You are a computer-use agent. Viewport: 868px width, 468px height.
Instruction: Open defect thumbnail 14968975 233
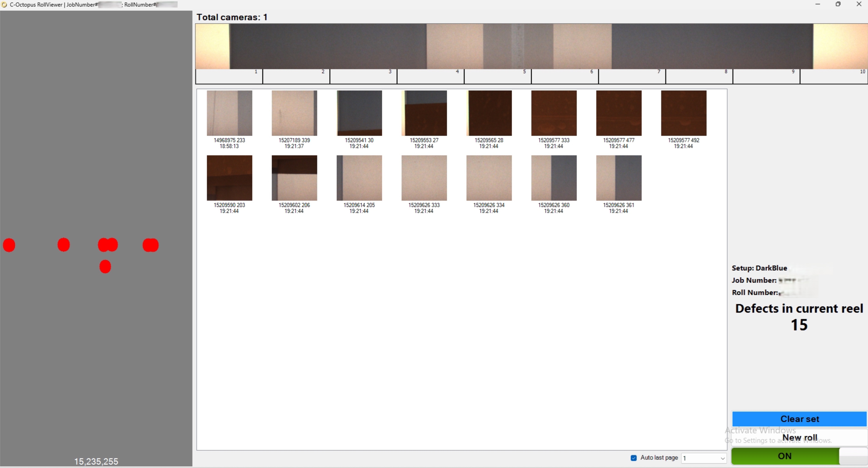click(229, 113)
